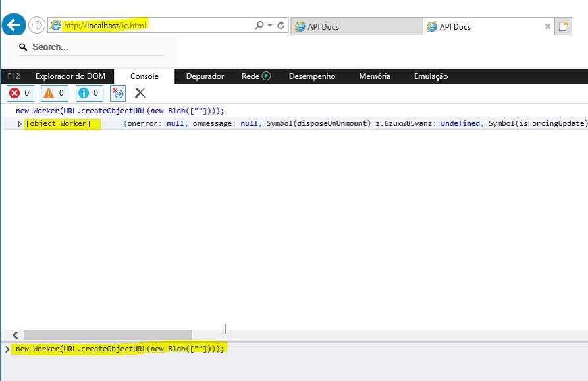Expand the [object Worker] result

20,124
